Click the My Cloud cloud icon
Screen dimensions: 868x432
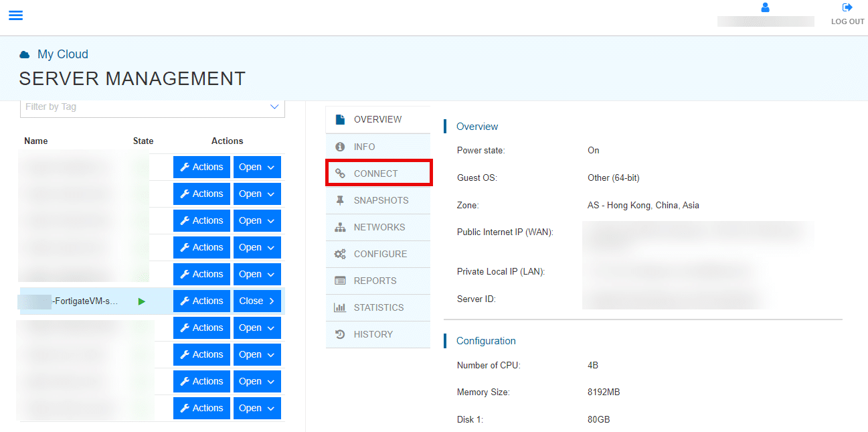(25, 54)
